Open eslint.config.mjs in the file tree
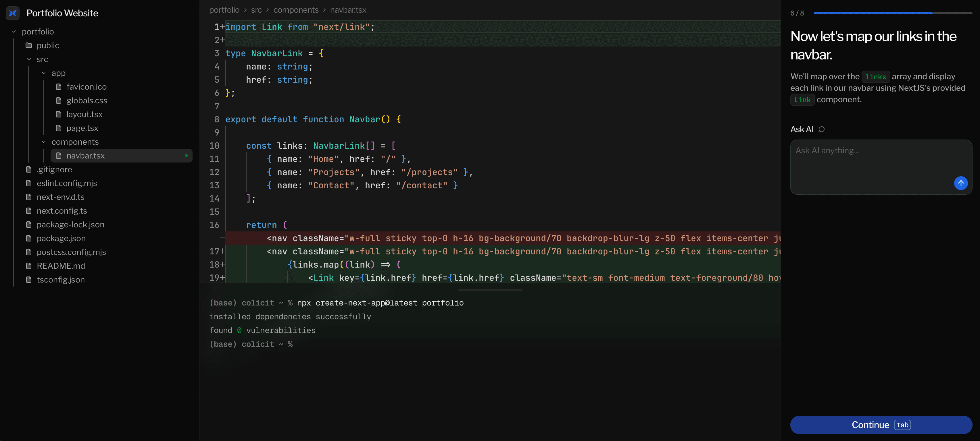 point(67,183)
